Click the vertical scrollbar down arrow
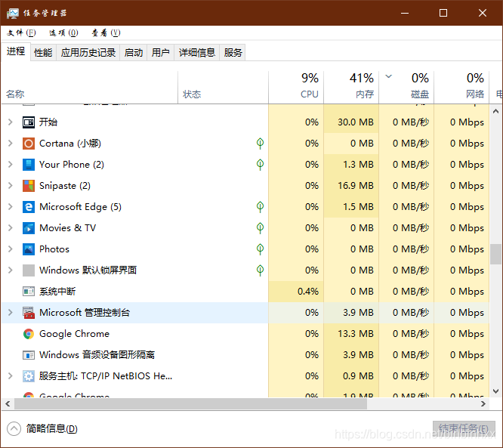 [495, 391]
